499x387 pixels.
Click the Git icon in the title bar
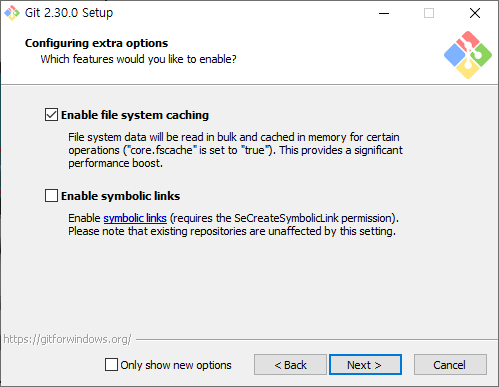coord(12,13)
